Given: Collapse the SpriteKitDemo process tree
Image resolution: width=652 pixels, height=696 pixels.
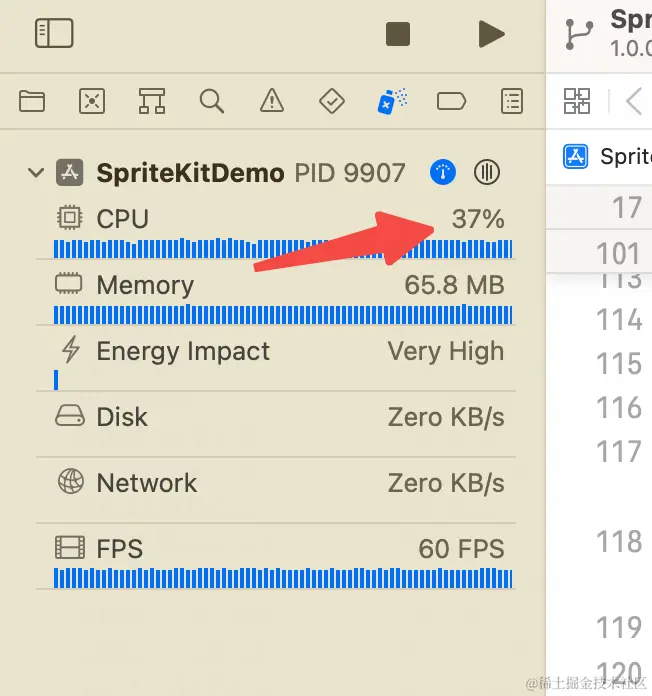Looking at the screenshot, I should point(36,173).
